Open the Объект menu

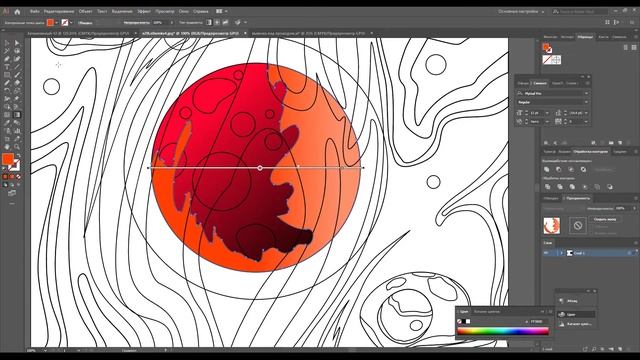pos(85,11)
